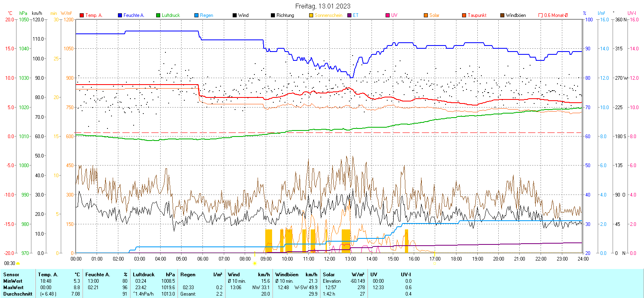The height and width of the screenshot is (298, 644).
Task: Click the Luftdruck column header in the table
Action: tap(144, 275)
